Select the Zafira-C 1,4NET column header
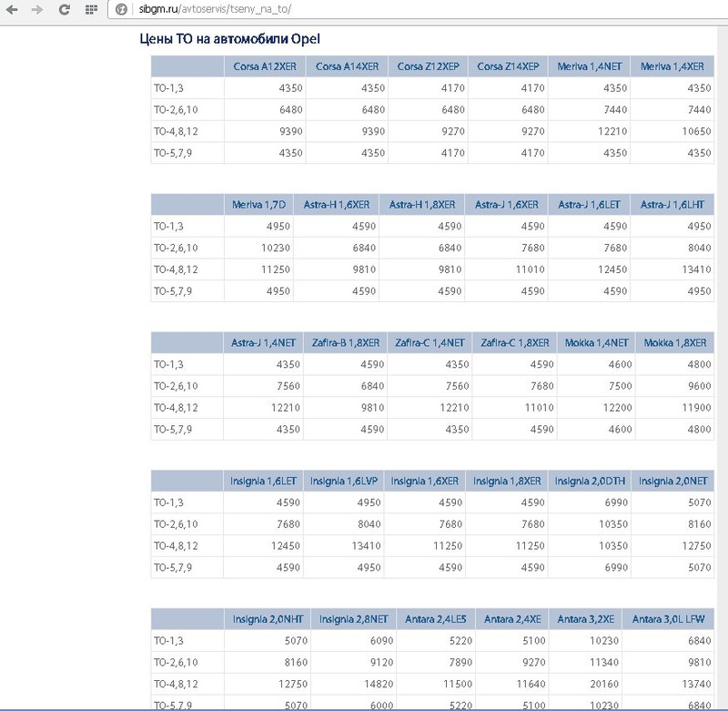This screenshot has width=728, height=711. click(430, 342)
